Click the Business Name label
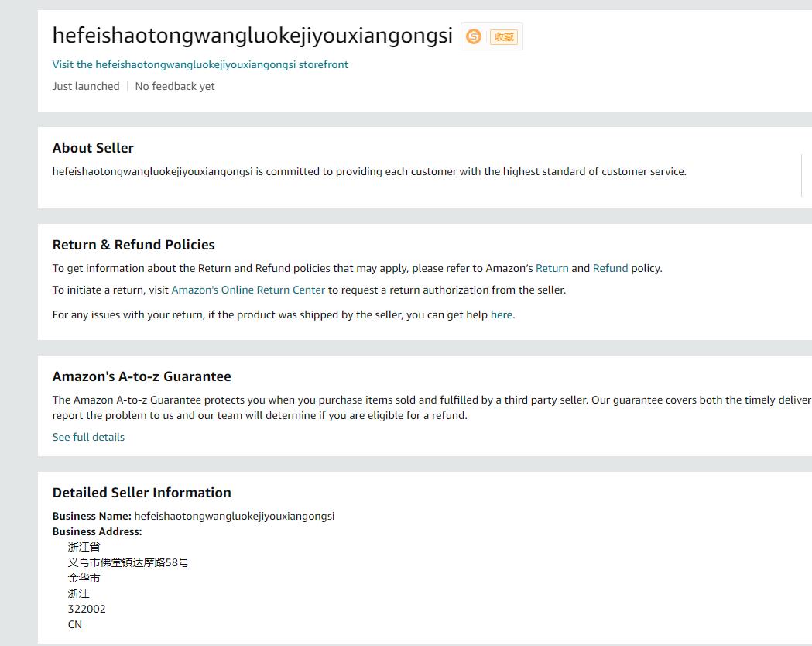The height and width of the screenshot is (646, 812). [91, 516]
